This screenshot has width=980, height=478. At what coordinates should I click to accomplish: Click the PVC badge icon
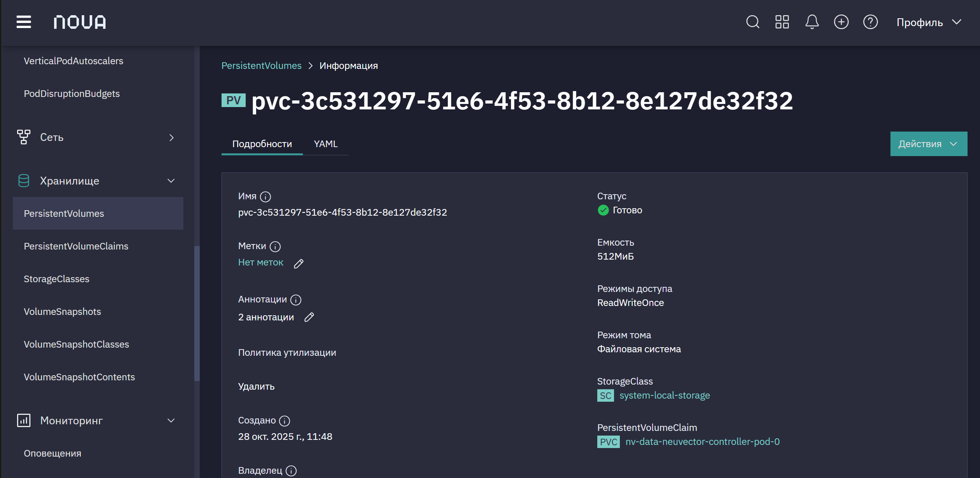click(x=609, y=442)
